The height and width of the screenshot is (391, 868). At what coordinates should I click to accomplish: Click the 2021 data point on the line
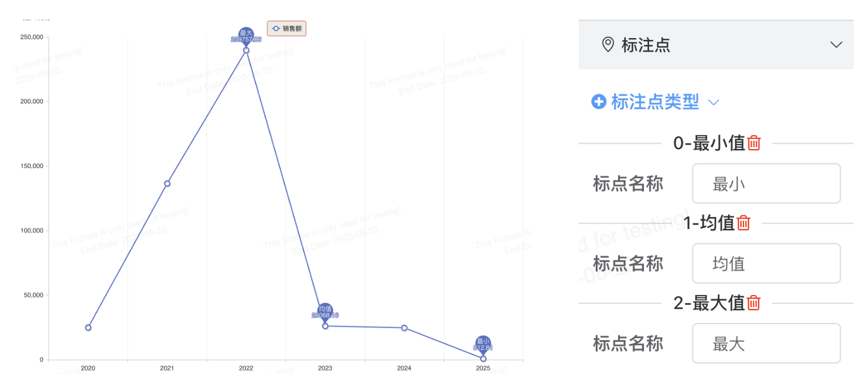167,184
